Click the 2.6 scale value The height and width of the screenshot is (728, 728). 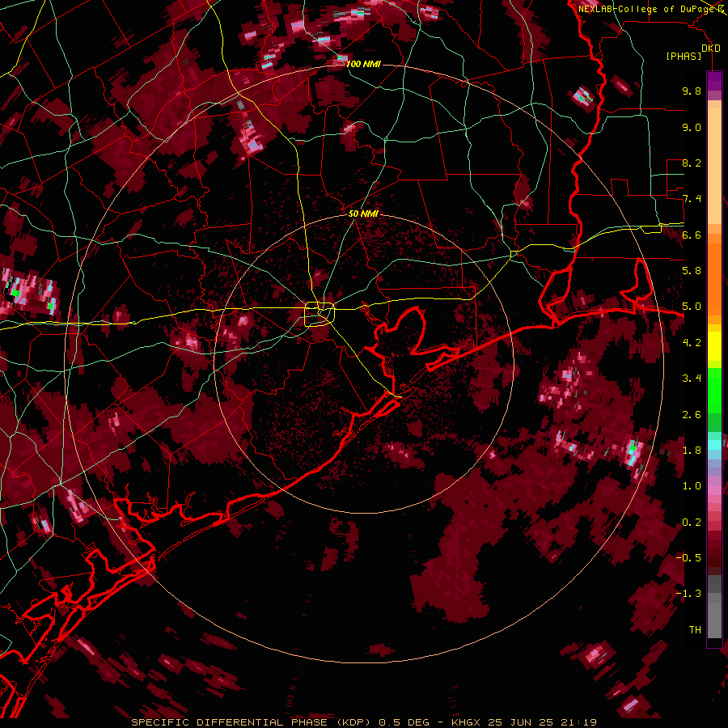pos(692,415)
